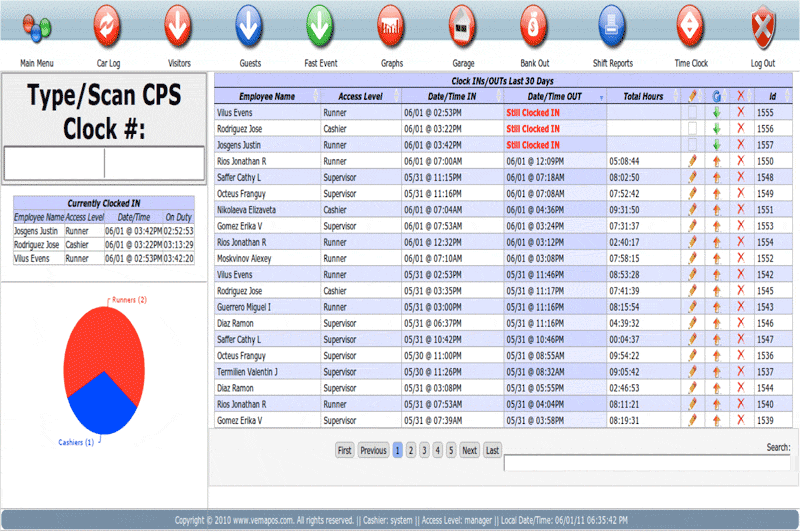This screenshot has width=800, height=532.
Task: Go to the Visitors page
Action: pos(179,23)
